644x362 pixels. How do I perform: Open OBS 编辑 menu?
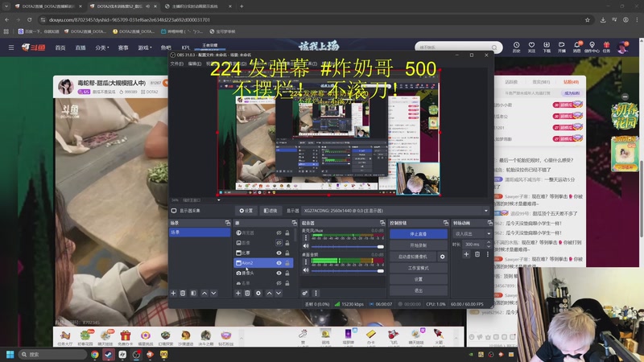[195, 64]
